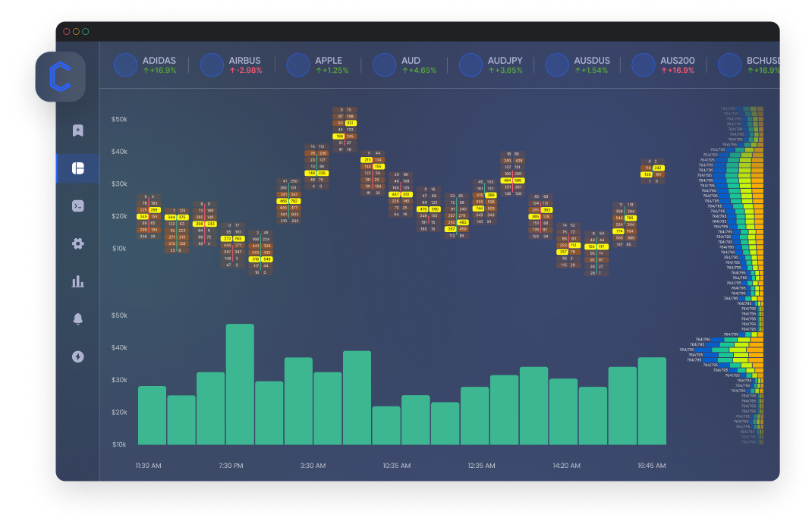Open the AUS200 ticker label
Image resolution: width=812 pixels, height=524 pixels.
coord(678,61)
